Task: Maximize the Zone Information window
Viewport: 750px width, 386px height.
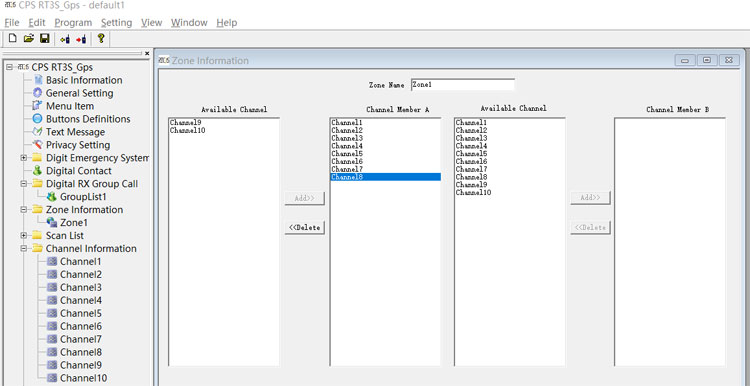Action: coord(707,60)
